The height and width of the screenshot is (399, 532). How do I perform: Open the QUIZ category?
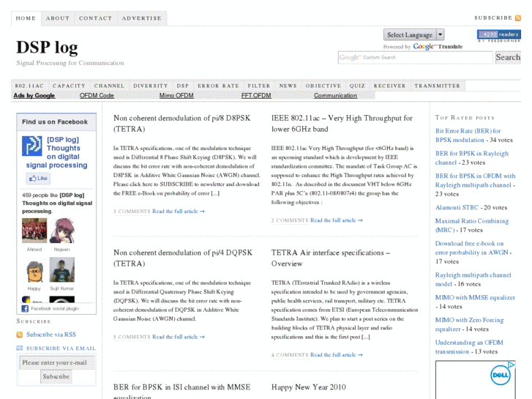point(357,86)
